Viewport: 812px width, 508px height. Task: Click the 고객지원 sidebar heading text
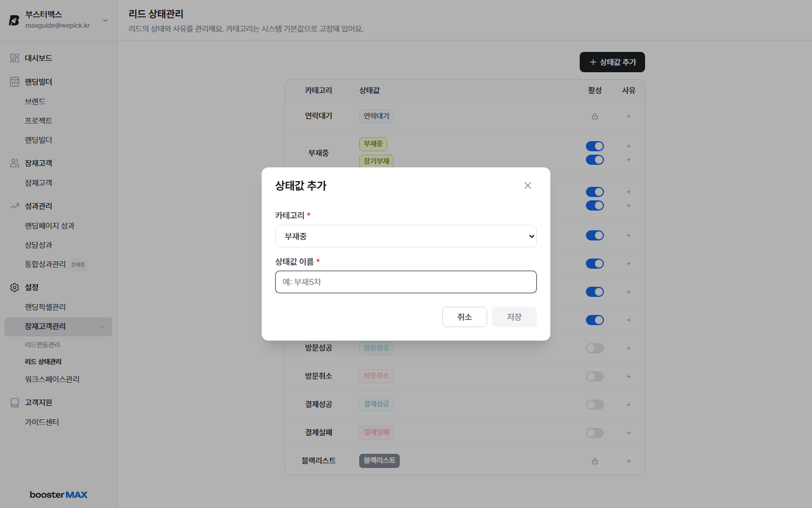38,402
